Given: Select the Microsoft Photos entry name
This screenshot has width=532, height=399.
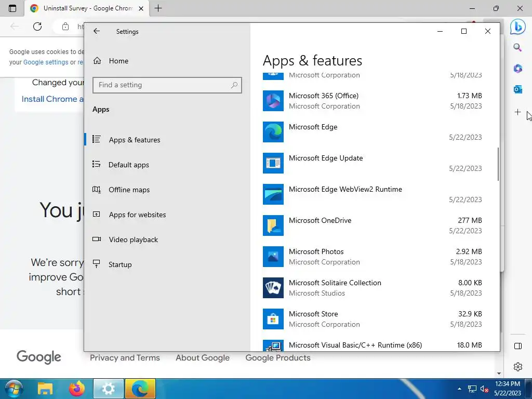Looking at the screenshot, I should pos(316,252).
